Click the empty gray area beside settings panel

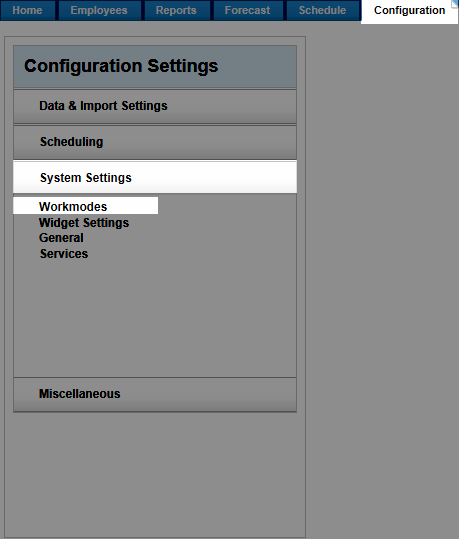tap(382, 275)
